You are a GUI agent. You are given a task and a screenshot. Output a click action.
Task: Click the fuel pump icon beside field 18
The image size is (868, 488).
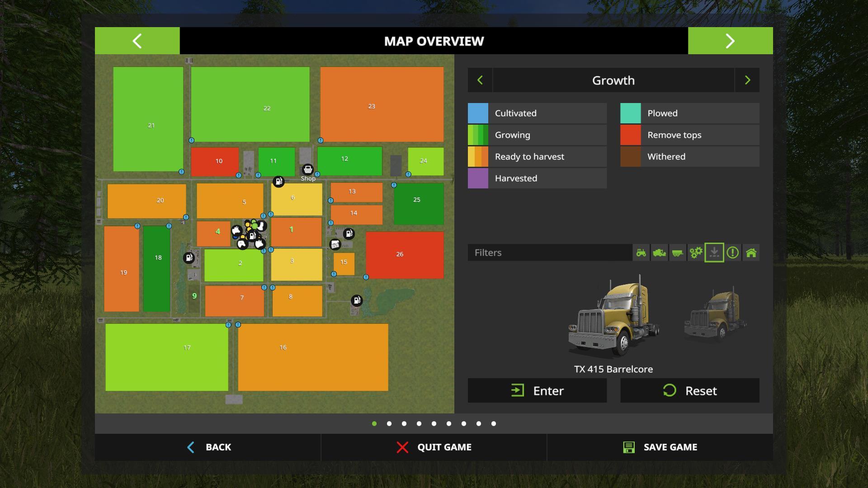(189, 258)
